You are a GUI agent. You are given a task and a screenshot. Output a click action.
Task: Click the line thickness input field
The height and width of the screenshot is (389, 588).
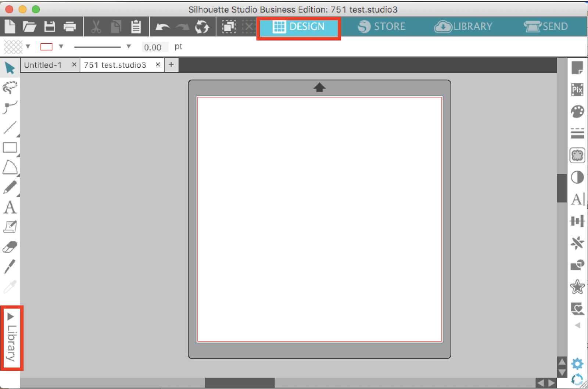[154, 47]
